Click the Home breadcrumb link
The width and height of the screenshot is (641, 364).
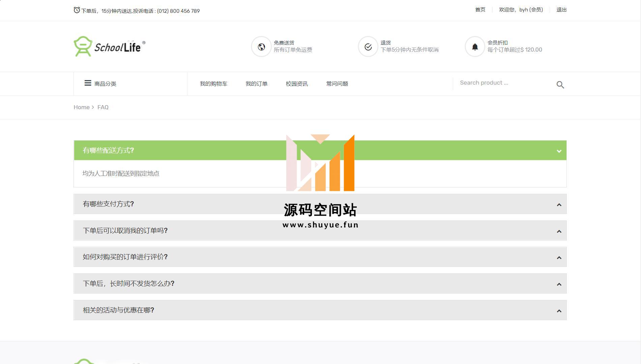(82, 107)
